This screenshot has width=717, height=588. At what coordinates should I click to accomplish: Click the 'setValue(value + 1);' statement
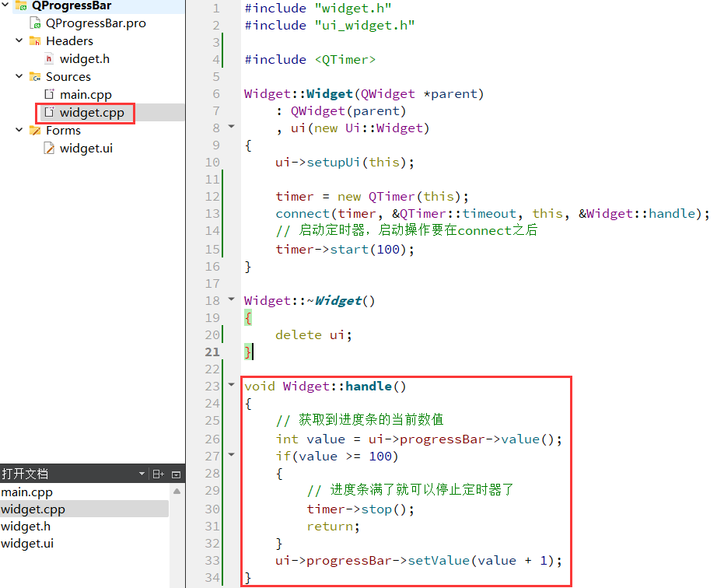pos(485,561)
